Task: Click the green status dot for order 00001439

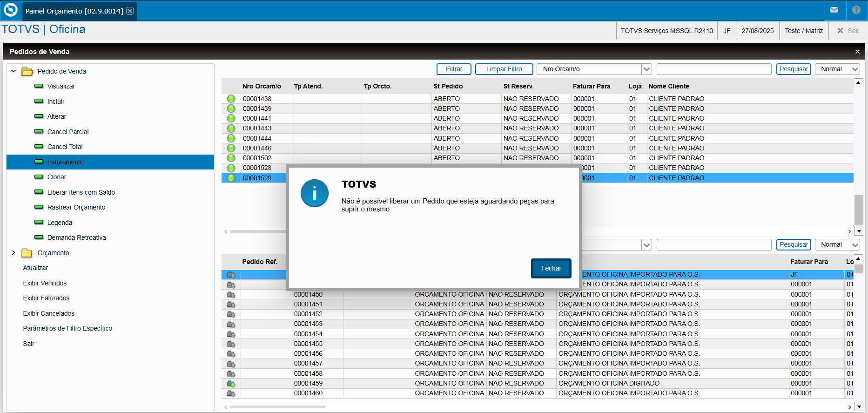Action: coord(231,108)
